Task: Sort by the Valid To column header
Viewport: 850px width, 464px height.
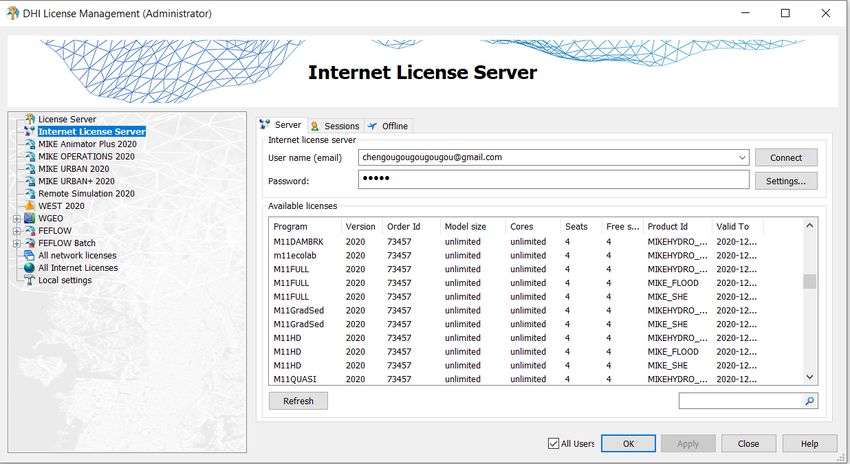Action: click(737, 227)
